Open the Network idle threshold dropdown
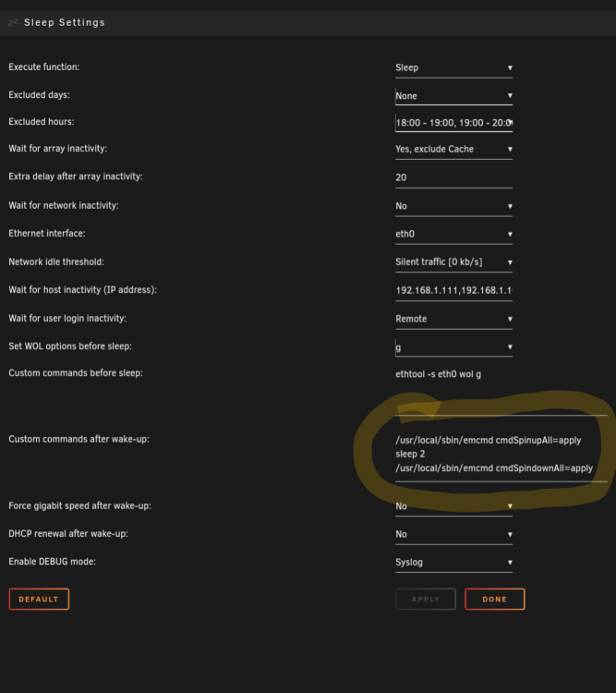Screen dimensions: 616x693 (453, 262)
